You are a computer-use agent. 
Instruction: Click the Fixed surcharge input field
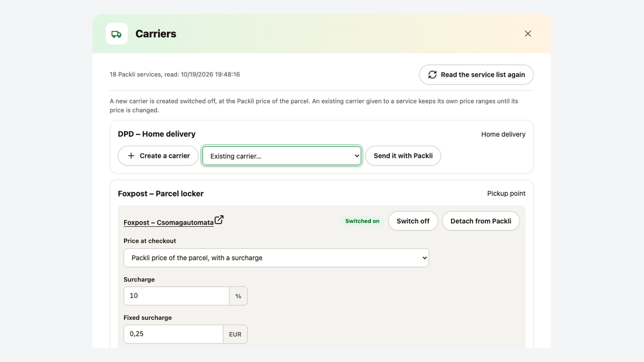click(x=173, y=334)
